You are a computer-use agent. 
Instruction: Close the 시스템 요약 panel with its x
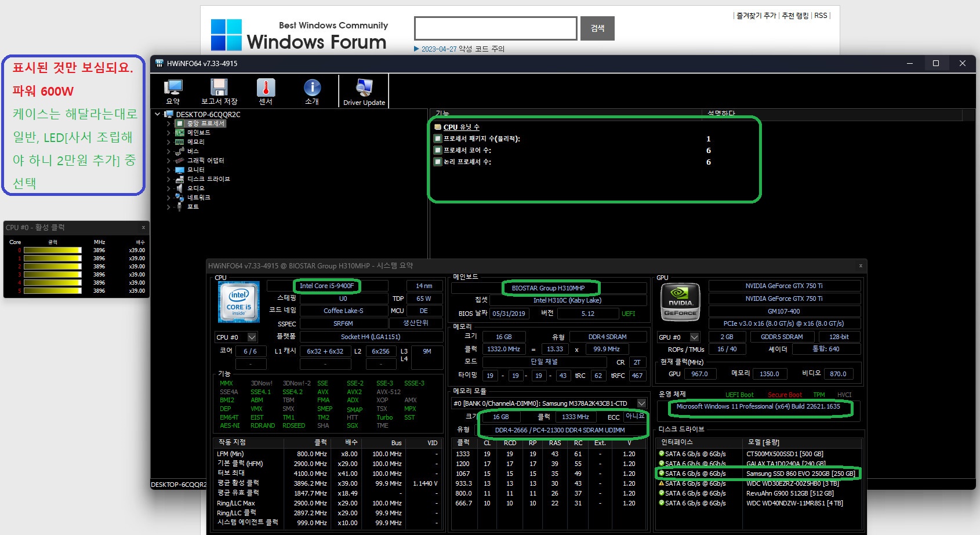(x=861, y=265)
